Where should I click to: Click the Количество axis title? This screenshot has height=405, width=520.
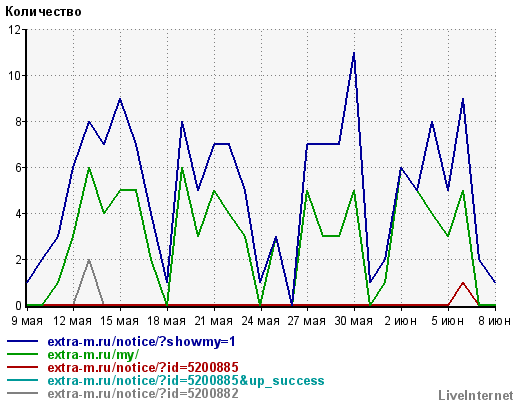(43, 12)
